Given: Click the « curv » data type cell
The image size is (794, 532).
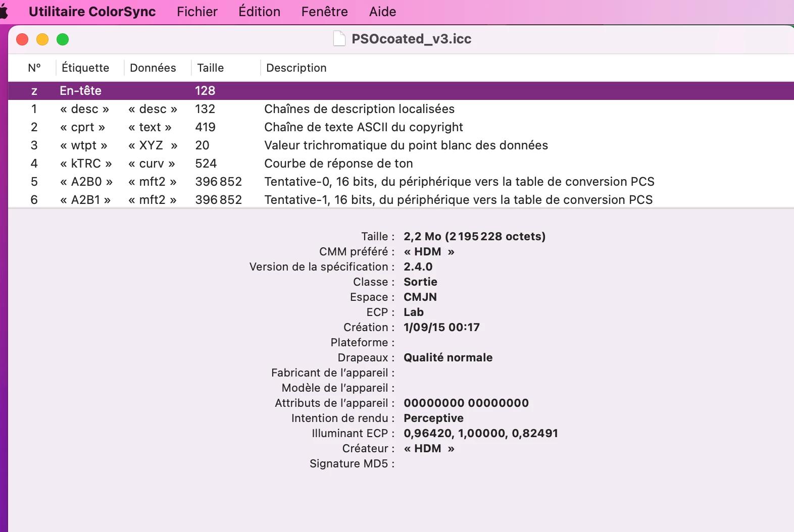Looking at the screenshot, I should click(x=152, y=164).
